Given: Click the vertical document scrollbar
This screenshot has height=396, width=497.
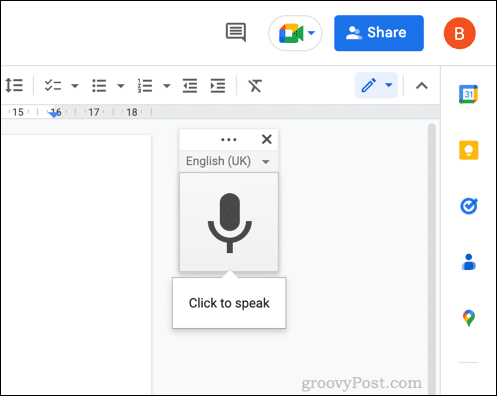Looking at the screenshot, I should tap(432, 259).
